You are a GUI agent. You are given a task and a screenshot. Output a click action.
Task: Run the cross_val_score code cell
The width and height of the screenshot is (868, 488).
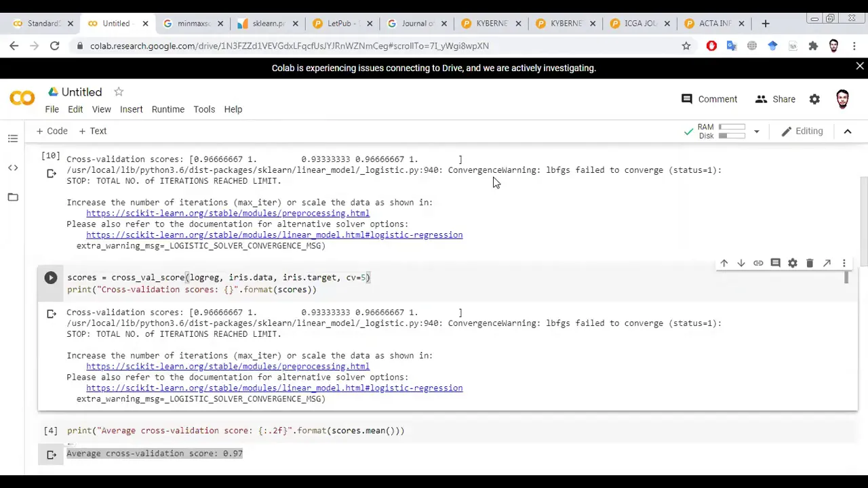(51, 277)
